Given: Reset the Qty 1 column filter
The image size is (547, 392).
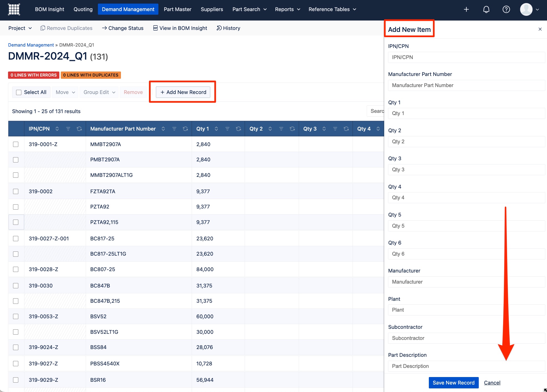Looking at the screenshot, I should [239, 129].
